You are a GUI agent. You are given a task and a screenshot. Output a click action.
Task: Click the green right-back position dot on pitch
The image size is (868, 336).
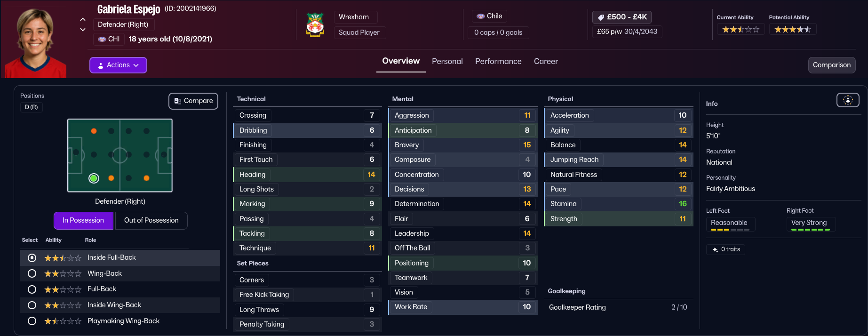click(94, 178)
